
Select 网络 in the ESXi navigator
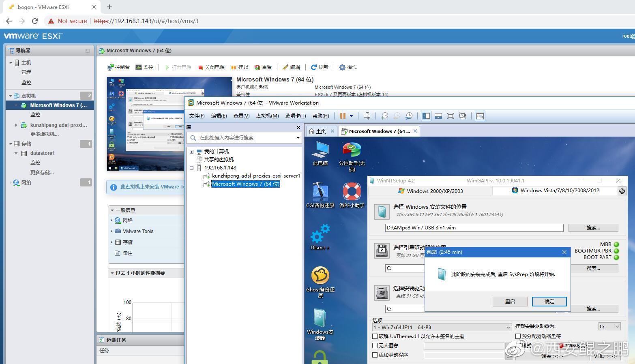click(26, 183)
